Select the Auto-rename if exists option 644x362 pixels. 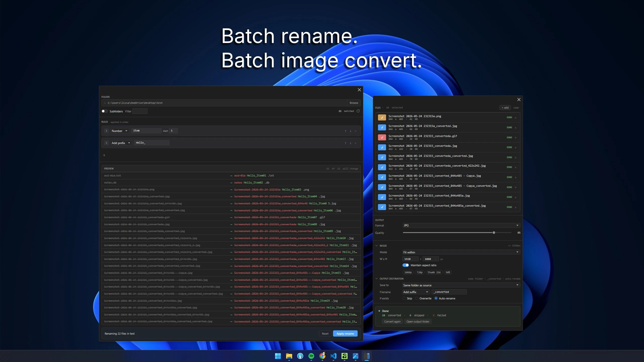pyautogui.click(x=436, y=298)
